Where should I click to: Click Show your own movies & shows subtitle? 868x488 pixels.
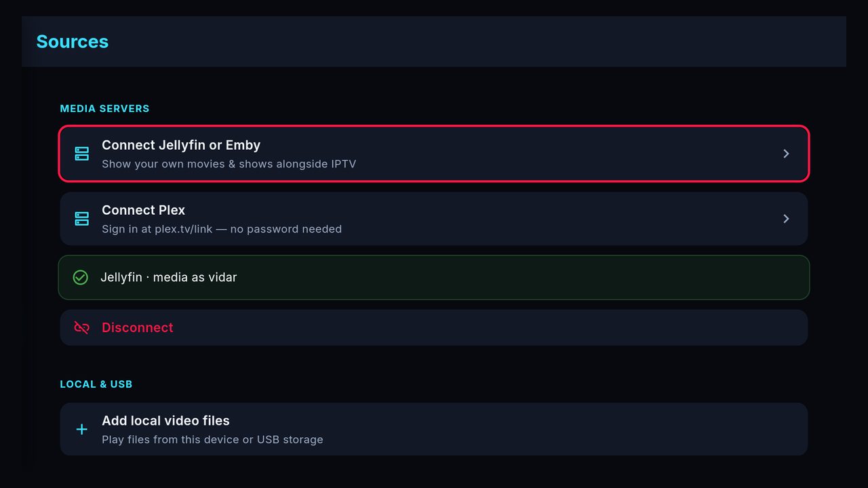229,164
